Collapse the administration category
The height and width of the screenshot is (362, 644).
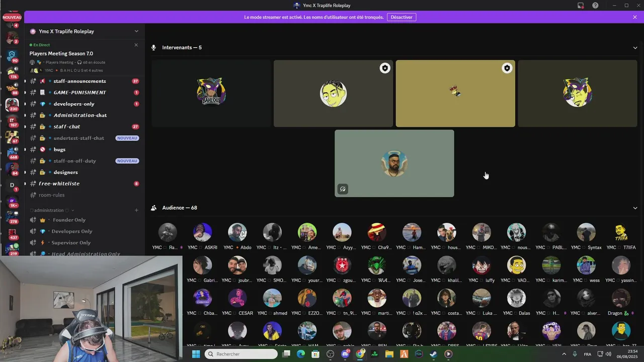point(52,210)
